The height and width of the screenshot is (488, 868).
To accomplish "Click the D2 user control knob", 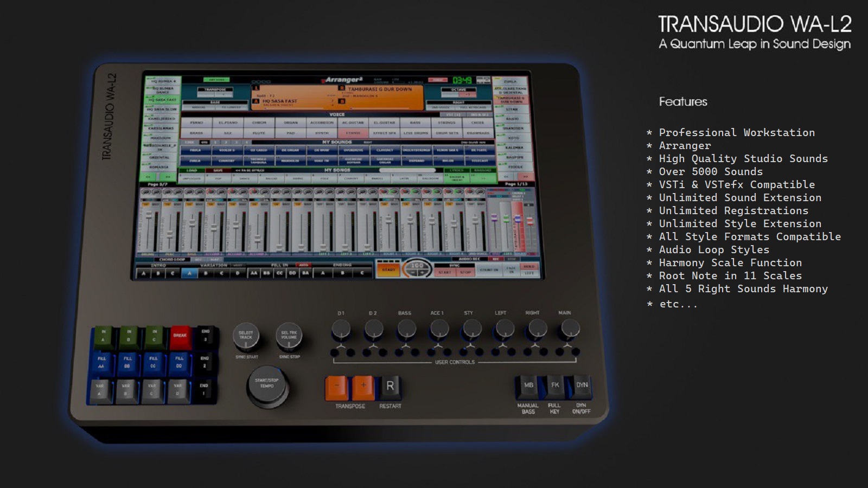I will [374, 329].
